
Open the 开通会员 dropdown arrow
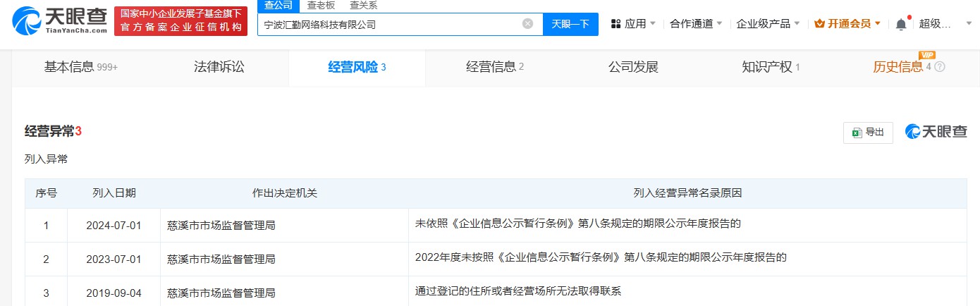click(x=877, y=23)
